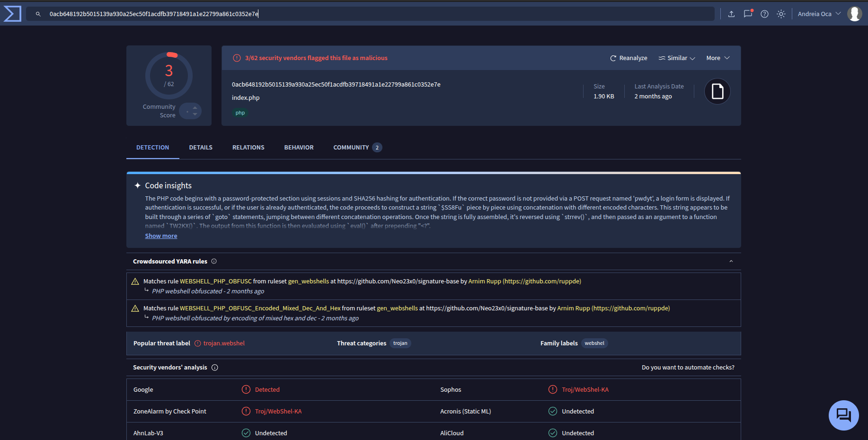Click the Reanalyze button
868x440 pixels.
coord(629,58)
